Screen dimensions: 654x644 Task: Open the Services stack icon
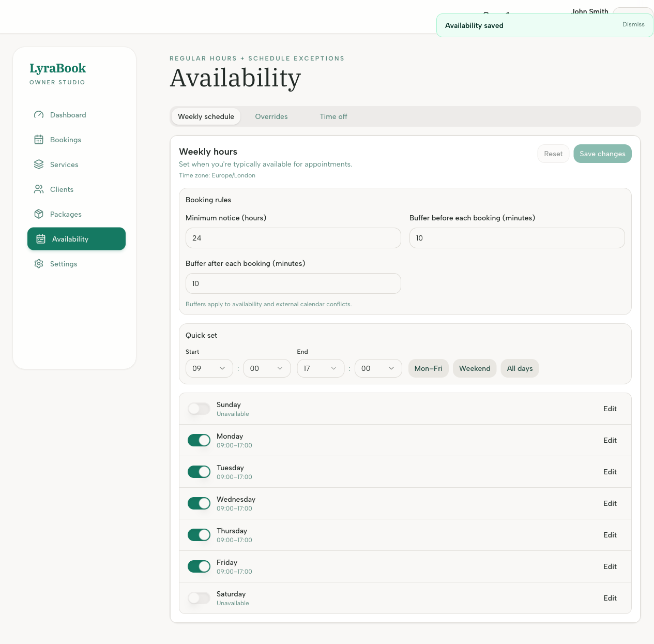(x=39, y=164)
